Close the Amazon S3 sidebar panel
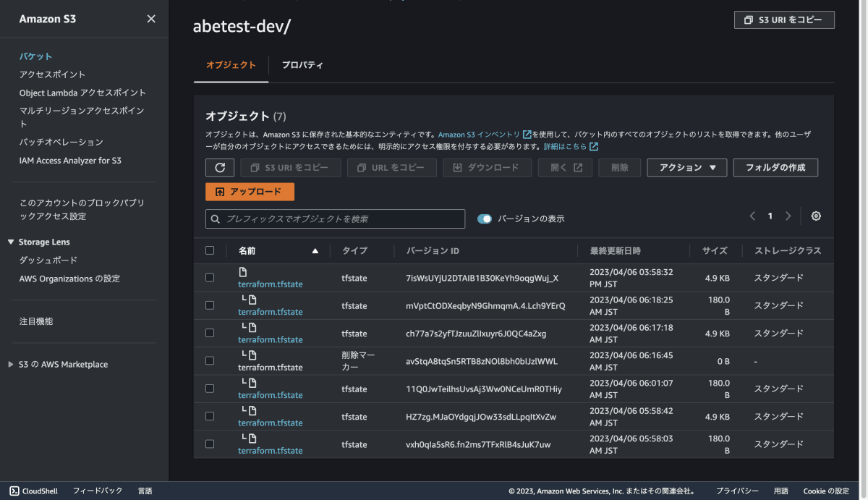The height and width of the screenshot is (500, 868). (x=151, y=19)
